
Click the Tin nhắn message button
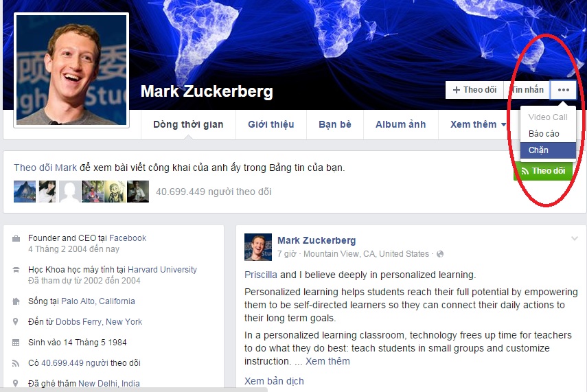(x=527, y=90)
